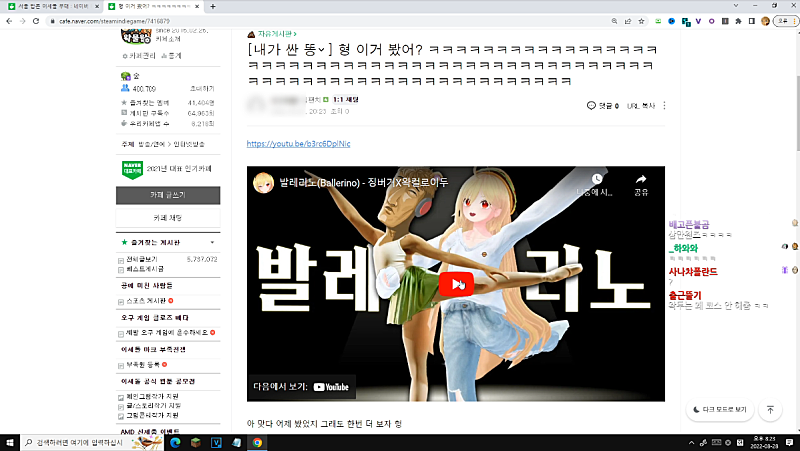
Task: Click the YouTube share arrow icon
Action: pos(641,180)
